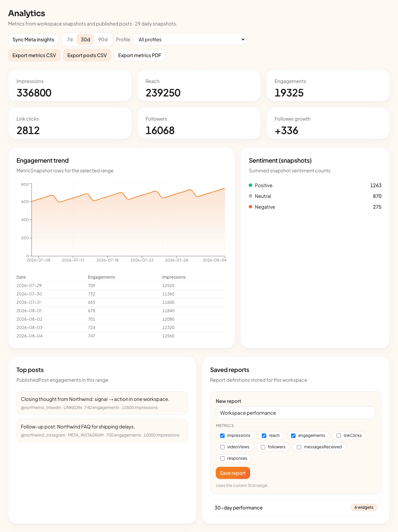The width and height of the screenshot is (398, 532).
Task: Click the Saved reports heading
Action: coord(230,370)
